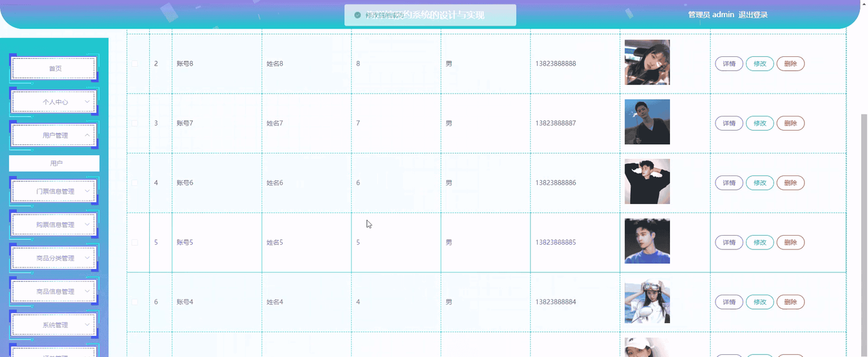
Task: Click the avatar image in 账号5 row
Action: (647, 241)
